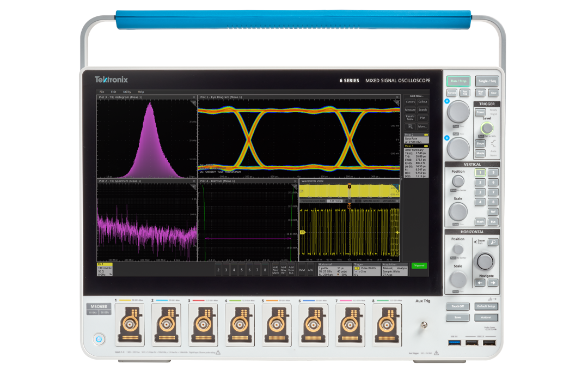Open the Help menu
The height and width of the screenshot is (376, 588).
[x=140, y=92]
